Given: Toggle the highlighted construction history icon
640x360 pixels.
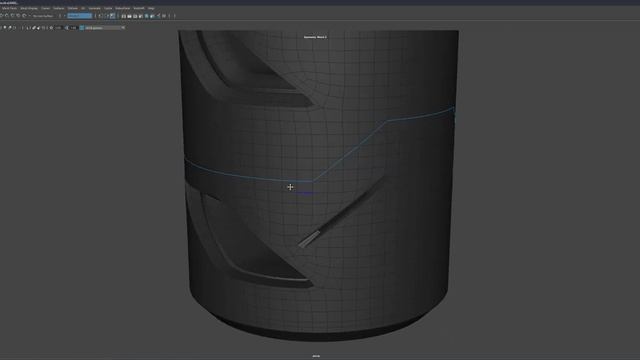Looking at the screenshot, I should pos(112,16).
